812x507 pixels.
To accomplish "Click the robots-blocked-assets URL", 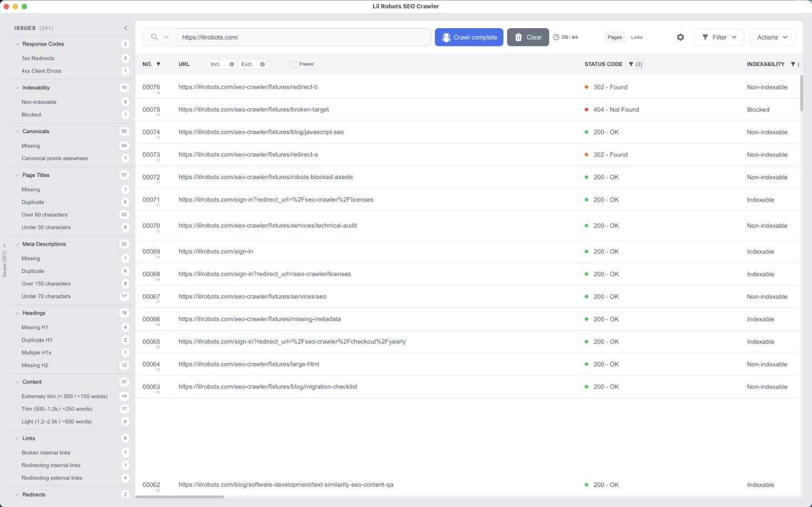I will click(x=266, y=177).
